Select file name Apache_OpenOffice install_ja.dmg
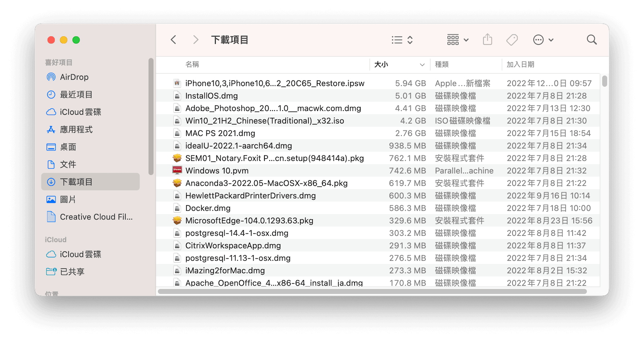644x342 pixels. point(274,282)
